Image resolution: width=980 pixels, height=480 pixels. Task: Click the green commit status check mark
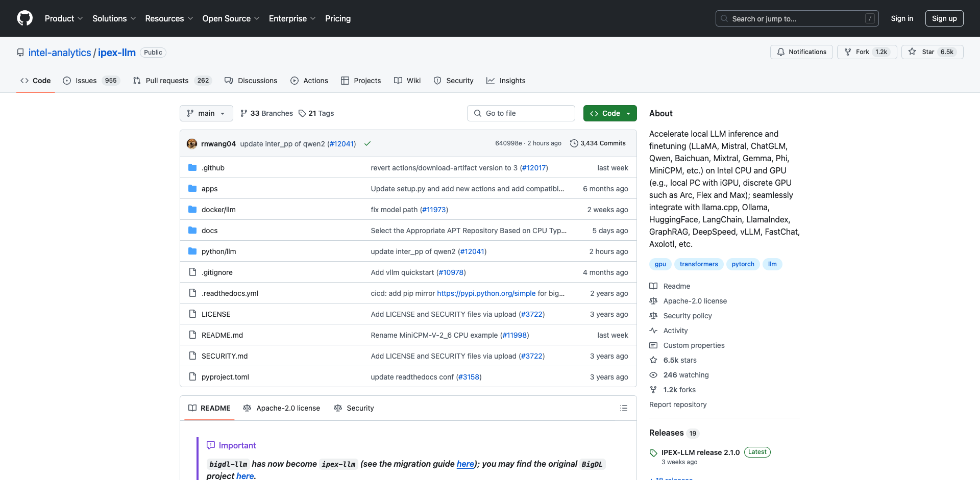(x=367, y=144)
